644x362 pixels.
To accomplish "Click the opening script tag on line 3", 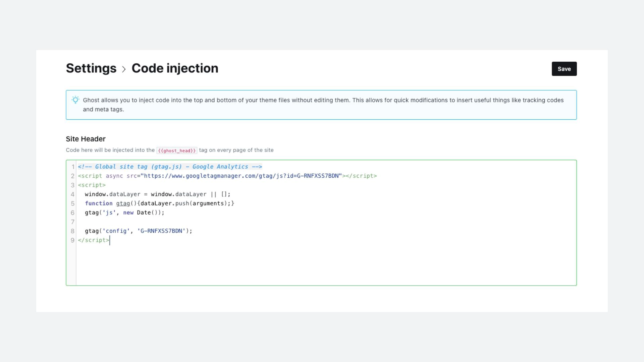I will tap(92, 185).
